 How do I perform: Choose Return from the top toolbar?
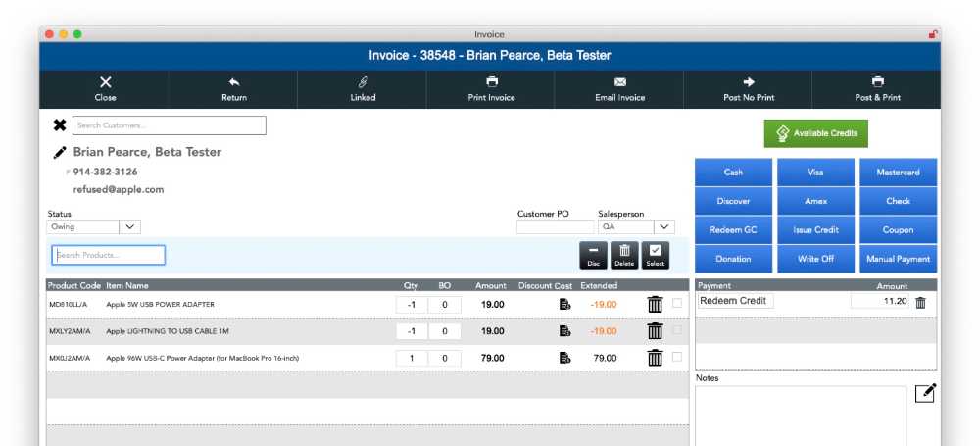[234, 89]
